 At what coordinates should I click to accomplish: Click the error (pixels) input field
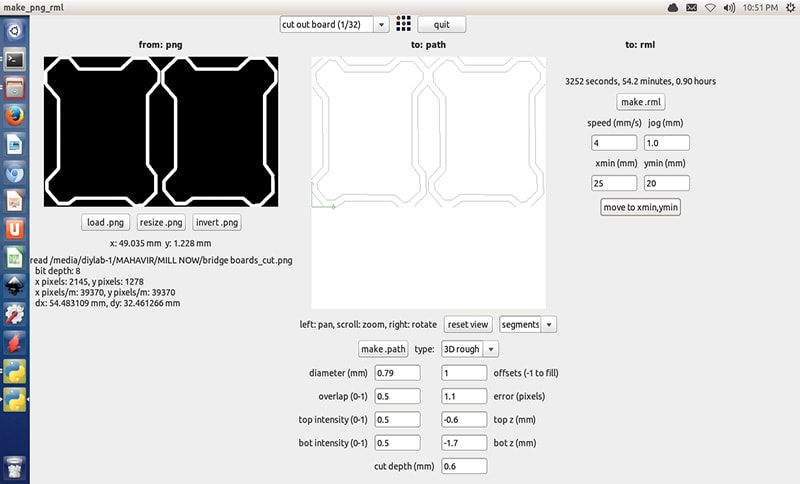pyautogui.click(x=464, y=396)
